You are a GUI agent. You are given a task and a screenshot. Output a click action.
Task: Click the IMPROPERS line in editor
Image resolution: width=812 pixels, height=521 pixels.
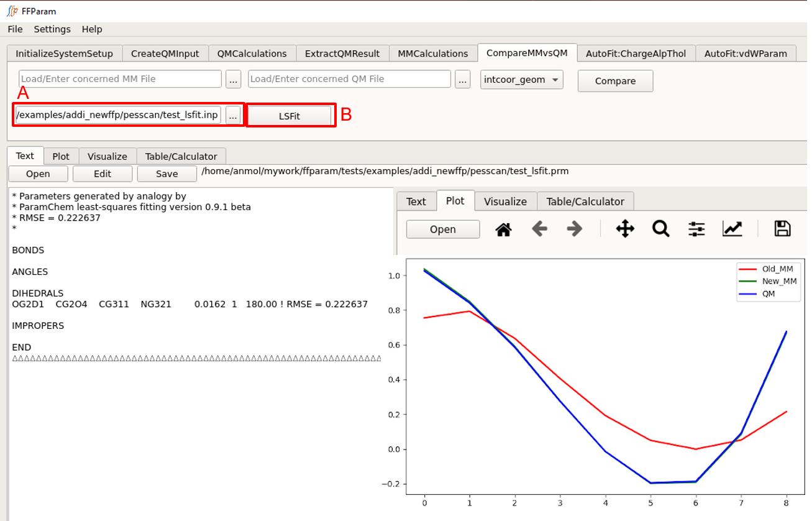pyautogui.click(x=38, y=326)
